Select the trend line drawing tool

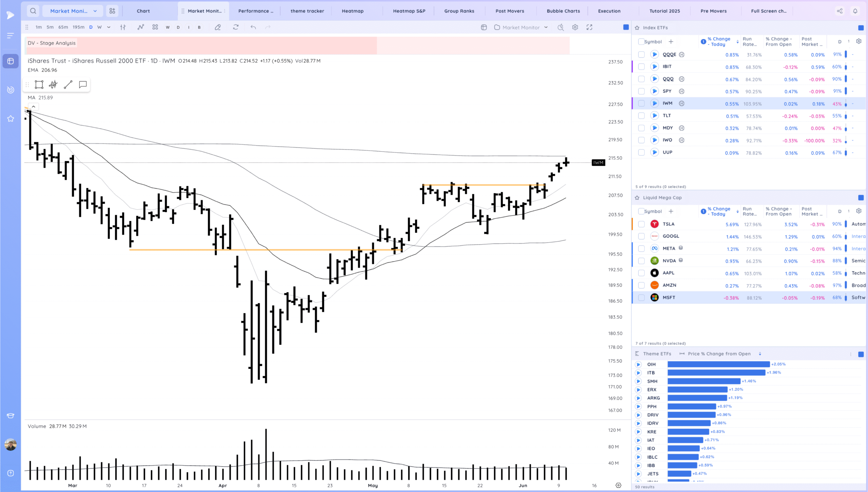[x=68, y=84]
